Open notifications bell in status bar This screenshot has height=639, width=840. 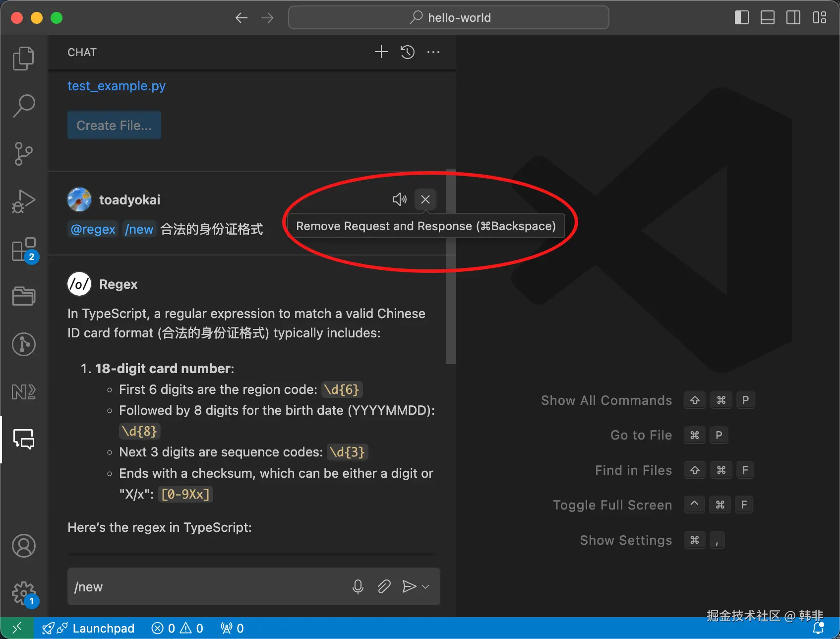tap(818, 628)
